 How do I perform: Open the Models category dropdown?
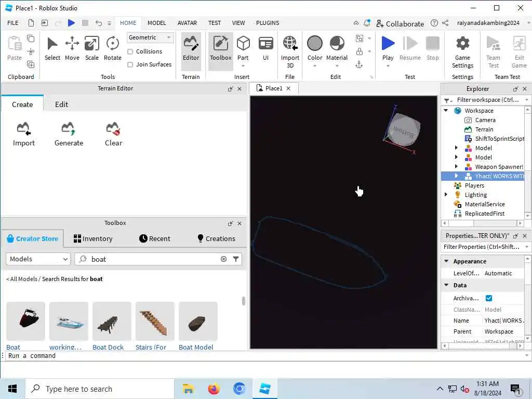click(x=38, y=259)
